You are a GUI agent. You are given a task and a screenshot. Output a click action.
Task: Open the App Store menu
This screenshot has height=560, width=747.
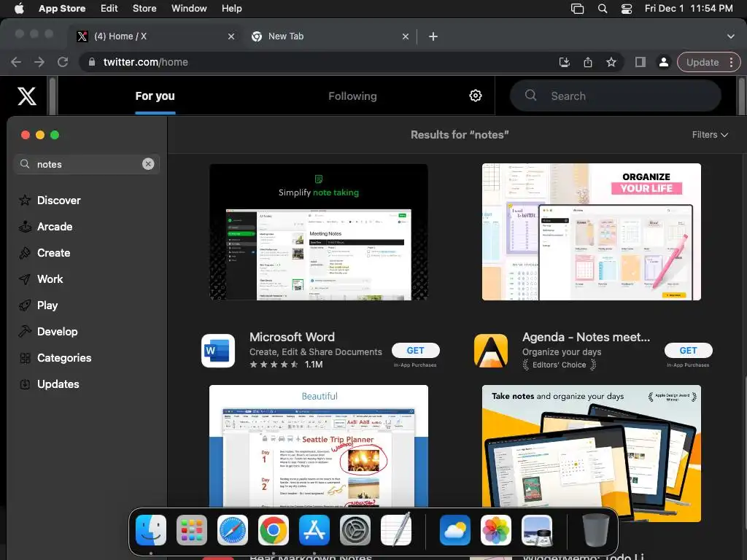click(x=62, y=9)
